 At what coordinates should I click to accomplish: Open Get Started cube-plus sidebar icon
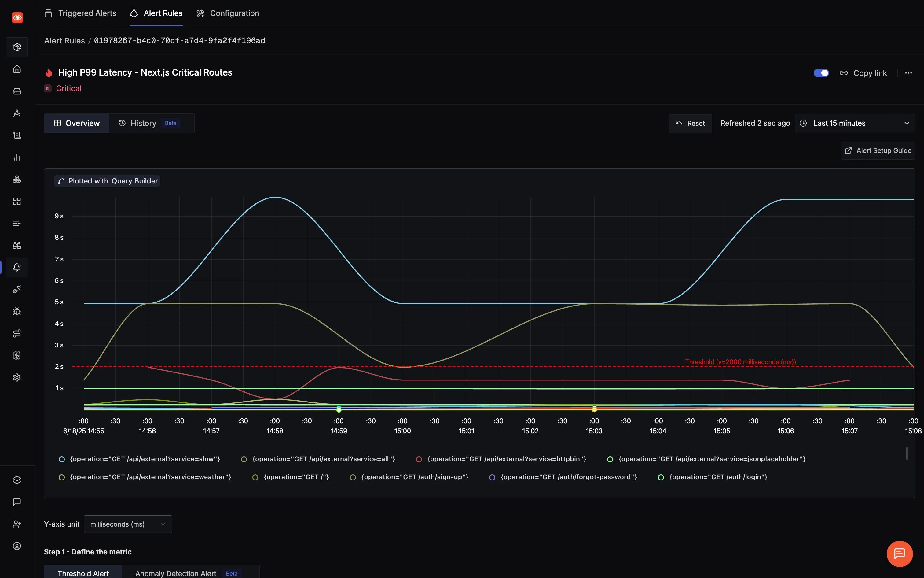17,47
